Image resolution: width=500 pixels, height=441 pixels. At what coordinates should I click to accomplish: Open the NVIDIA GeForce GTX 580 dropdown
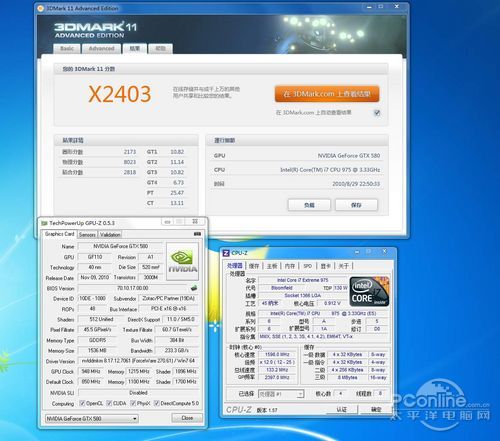[x=92, y=418]
